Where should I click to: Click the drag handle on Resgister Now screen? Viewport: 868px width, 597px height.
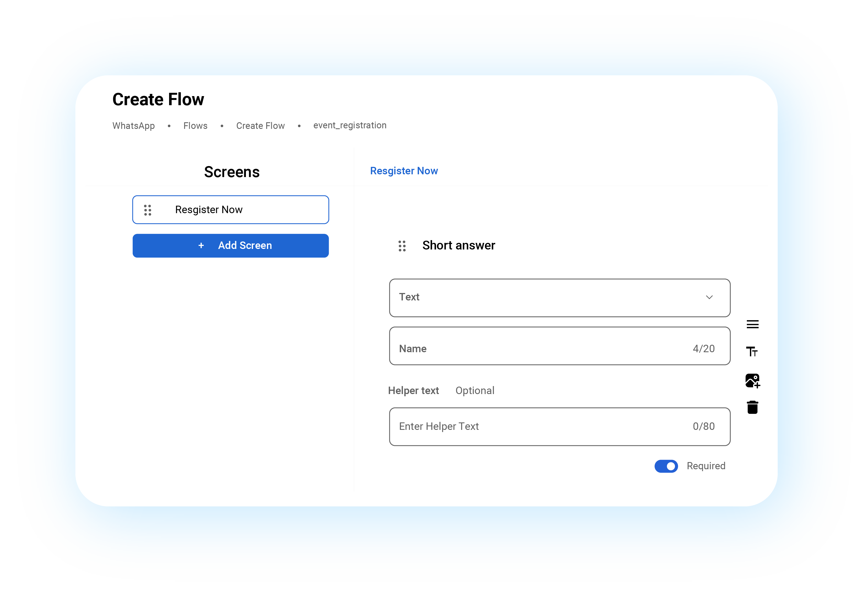pos(148,210)
